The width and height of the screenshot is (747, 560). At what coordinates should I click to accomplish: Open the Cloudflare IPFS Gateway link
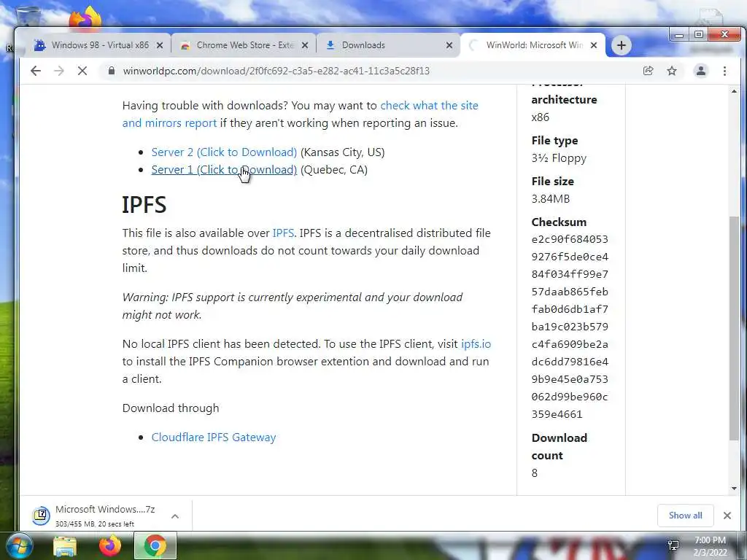click(214, 437)
